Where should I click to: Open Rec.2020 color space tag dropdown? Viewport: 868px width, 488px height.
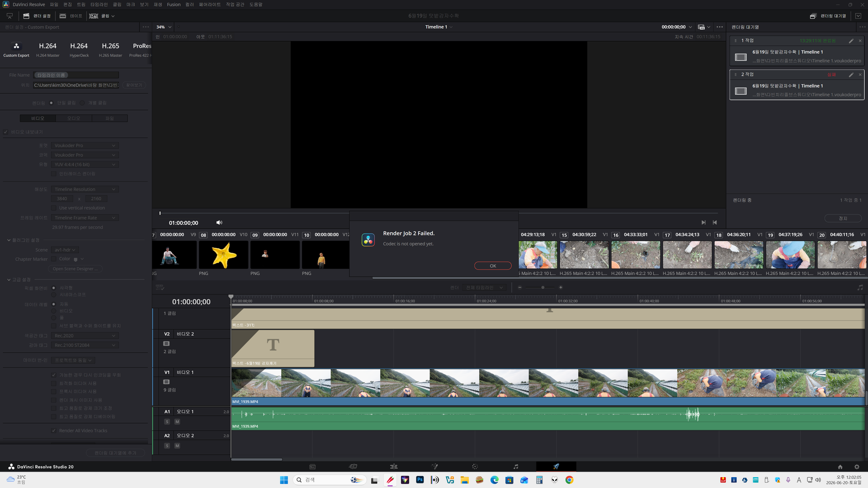85,336
